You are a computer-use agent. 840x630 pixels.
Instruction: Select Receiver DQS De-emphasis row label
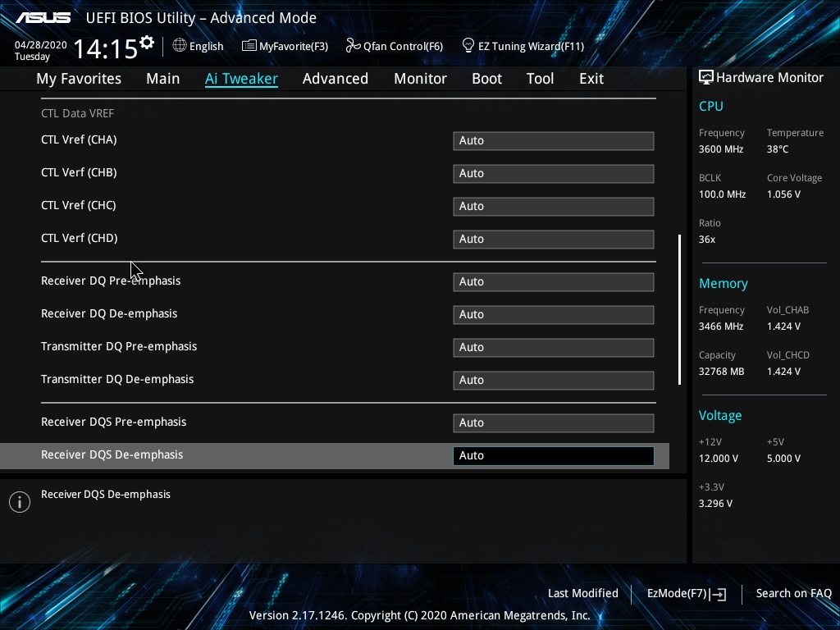[x=112, y=454]
